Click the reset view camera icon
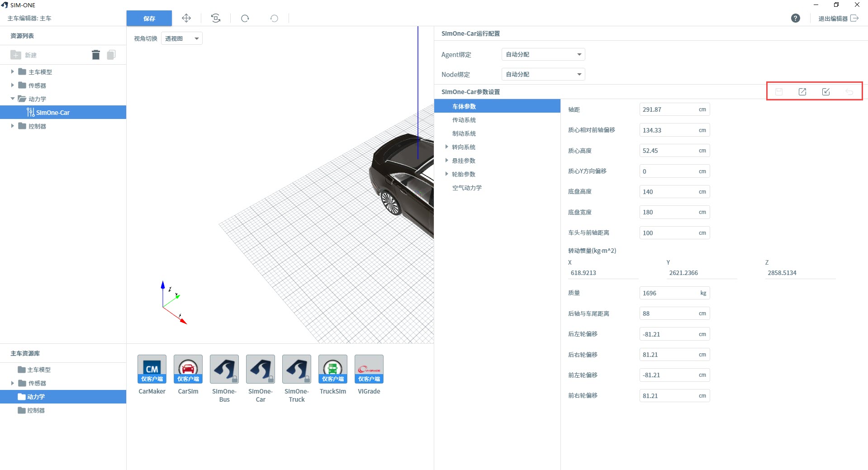The width and height of the screenshot is (868, 470). coord(216,19)
